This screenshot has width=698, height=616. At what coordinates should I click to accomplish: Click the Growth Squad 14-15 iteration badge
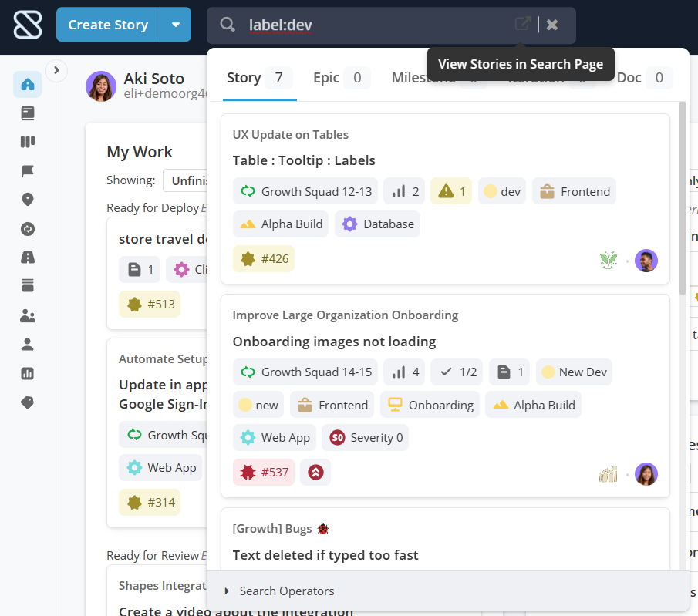click(x=305, y=372)
